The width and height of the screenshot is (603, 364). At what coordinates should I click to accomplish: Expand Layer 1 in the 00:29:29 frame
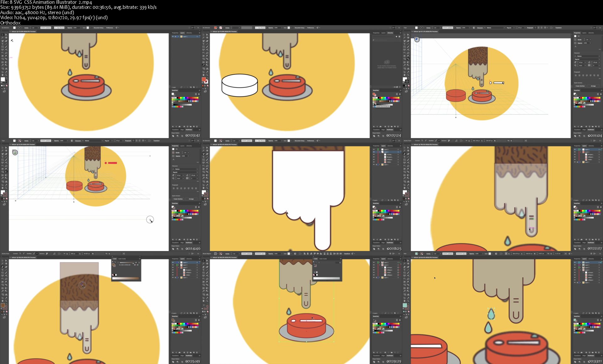coord(379,277)
